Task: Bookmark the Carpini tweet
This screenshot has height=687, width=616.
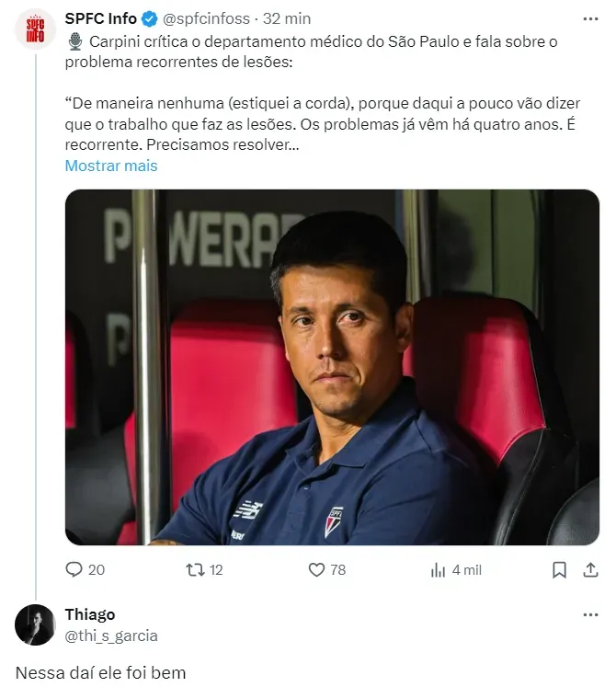Action: [559, 569]
